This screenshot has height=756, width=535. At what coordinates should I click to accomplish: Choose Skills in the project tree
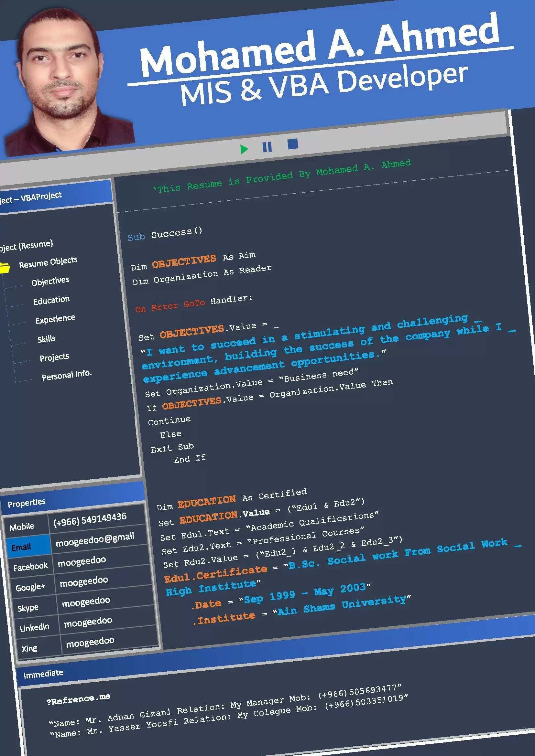pyautogui.click(x=46, y=339)
